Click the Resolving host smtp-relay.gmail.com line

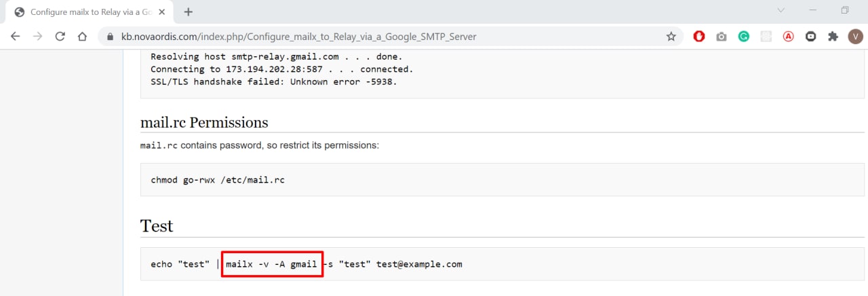(277, 57)
